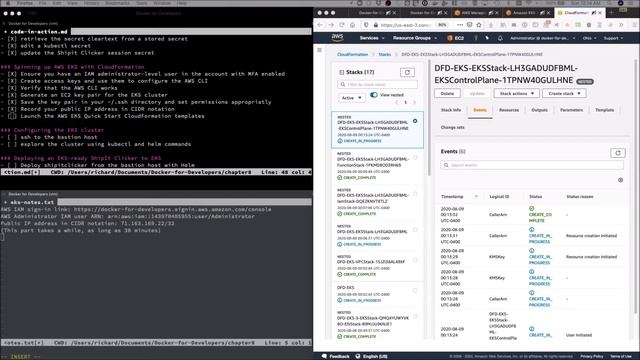Switch to the Template tab
Viewport: 640px width, 360px height.
[x=604, y=110]
